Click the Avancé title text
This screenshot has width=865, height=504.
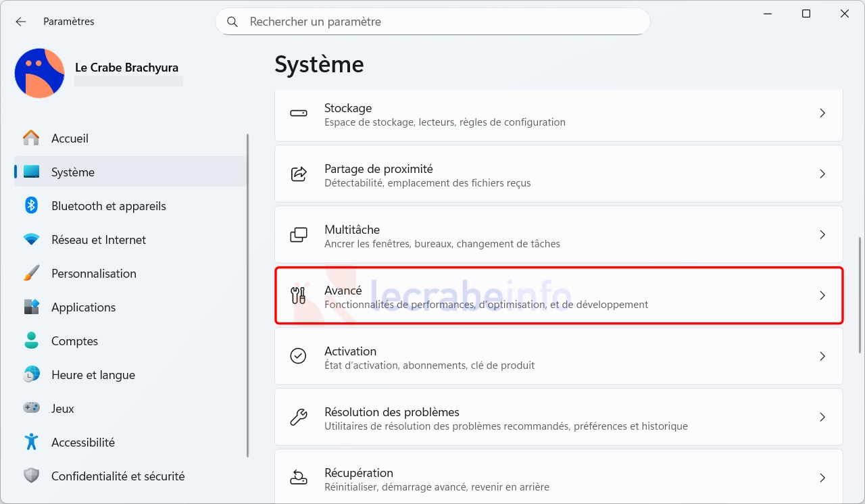pos(343,291)
